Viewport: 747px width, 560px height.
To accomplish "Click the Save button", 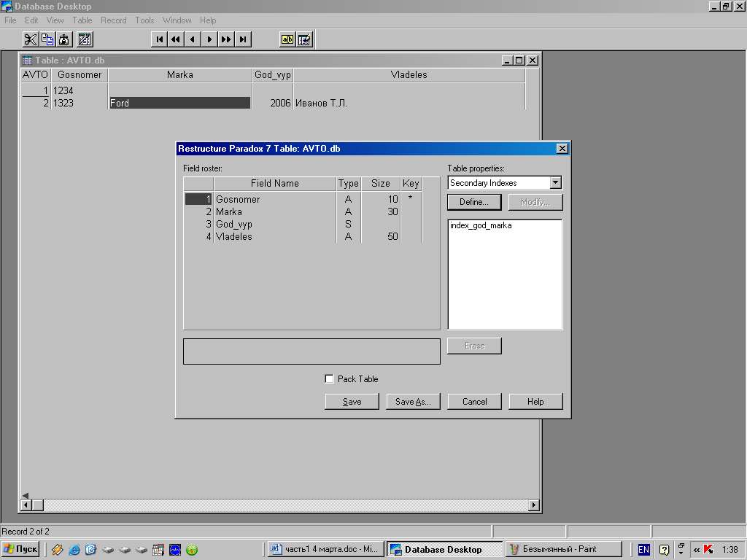I will (x=352, y=402).
